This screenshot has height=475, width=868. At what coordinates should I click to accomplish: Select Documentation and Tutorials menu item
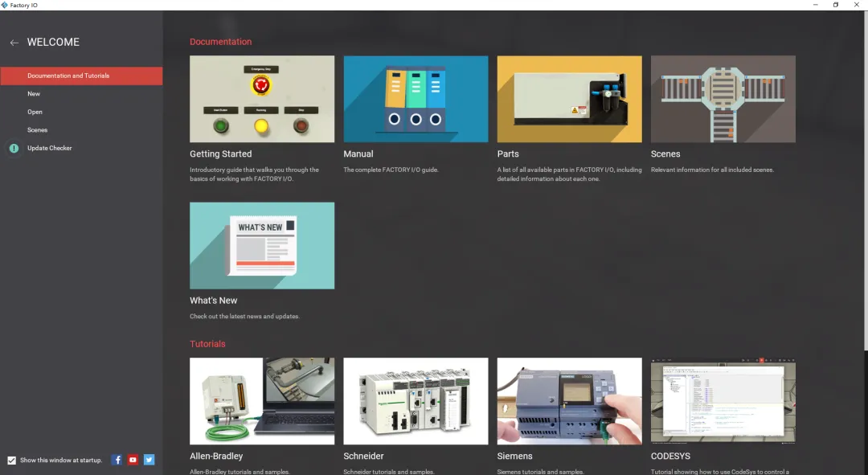[81, 76]
